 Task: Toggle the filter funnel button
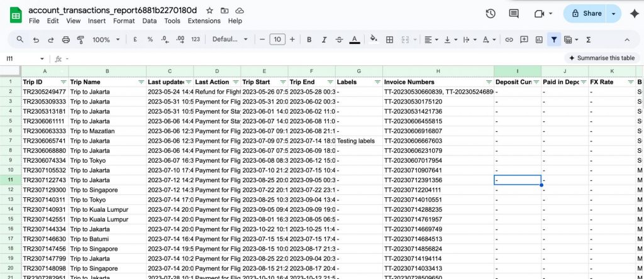pos(554,40)
